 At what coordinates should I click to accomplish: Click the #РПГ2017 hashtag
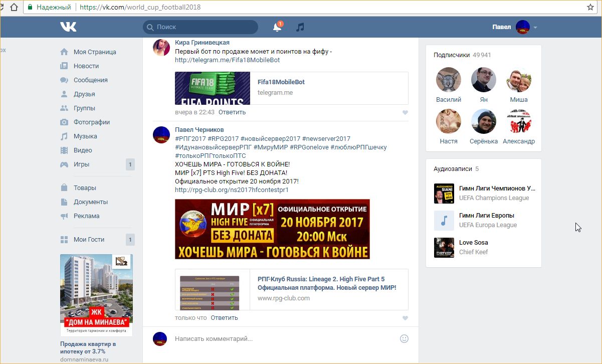pos(190,139)
